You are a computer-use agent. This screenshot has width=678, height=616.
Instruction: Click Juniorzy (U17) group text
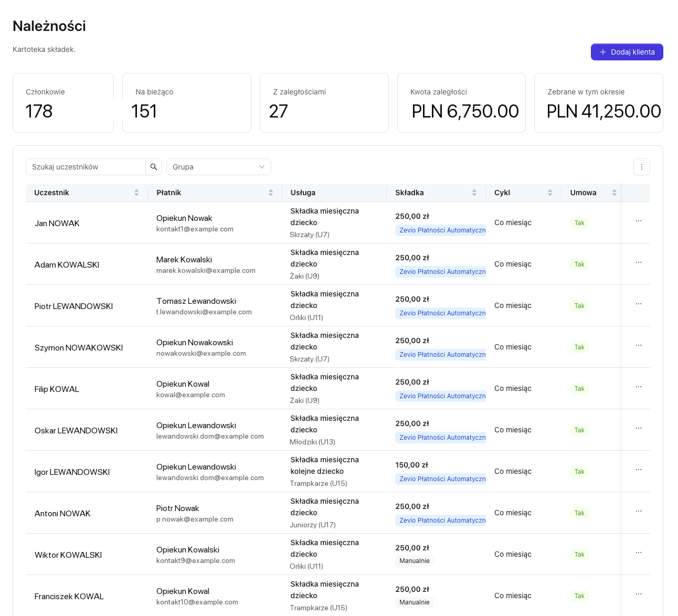(313, 525)
